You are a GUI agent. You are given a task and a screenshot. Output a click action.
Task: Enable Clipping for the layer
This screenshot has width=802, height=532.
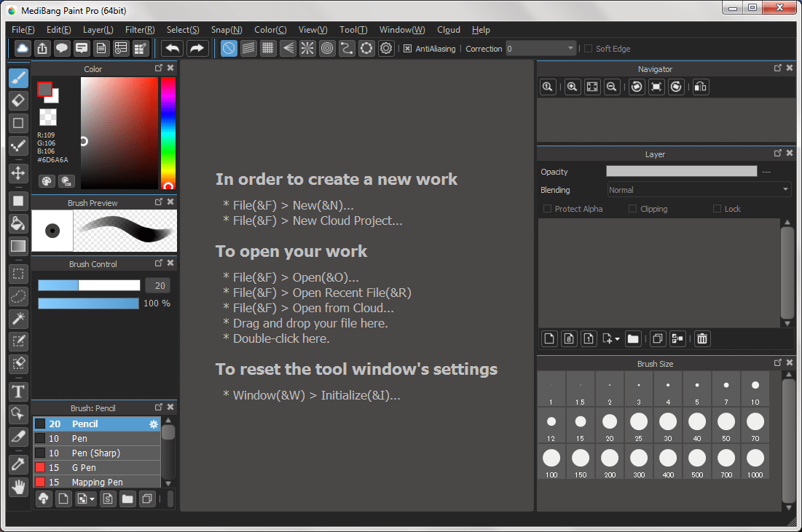pos(632,209)
